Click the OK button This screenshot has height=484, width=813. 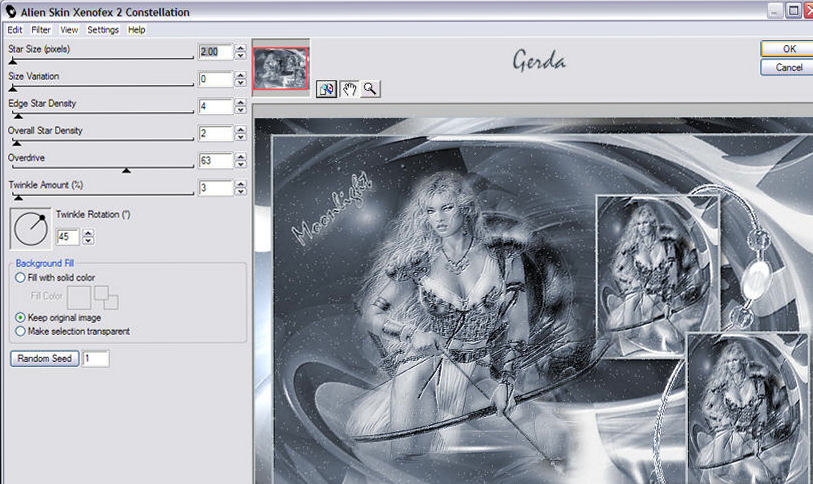(x=787, y=49)
